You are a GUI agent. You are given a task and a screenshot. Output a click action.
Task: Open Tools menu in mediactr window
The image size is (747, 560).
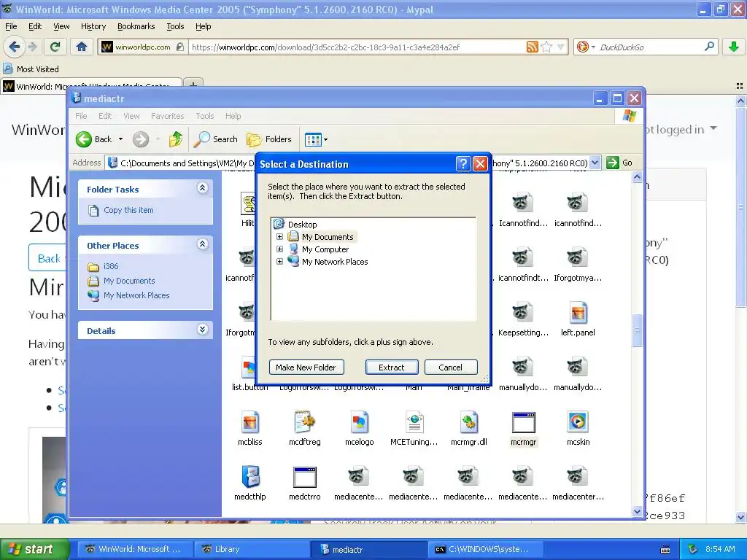(205, 116)
